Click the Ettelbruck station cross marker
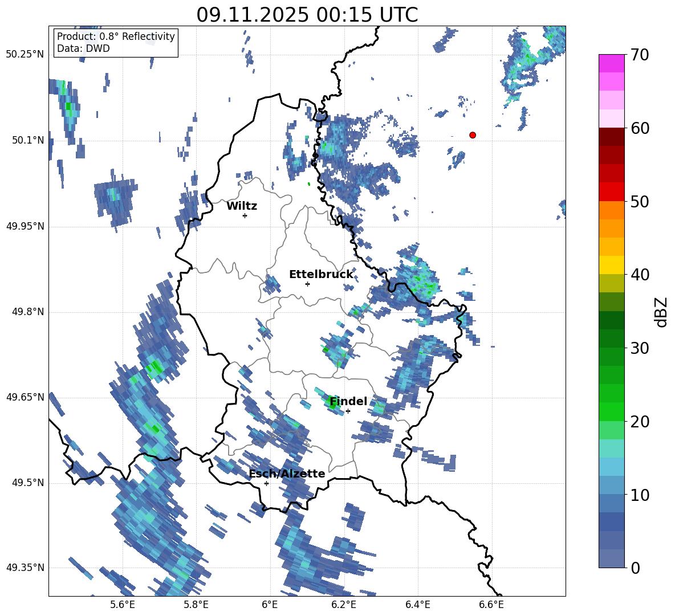The width and height of the screenshot is (675, 616). [x=307, y=284]
